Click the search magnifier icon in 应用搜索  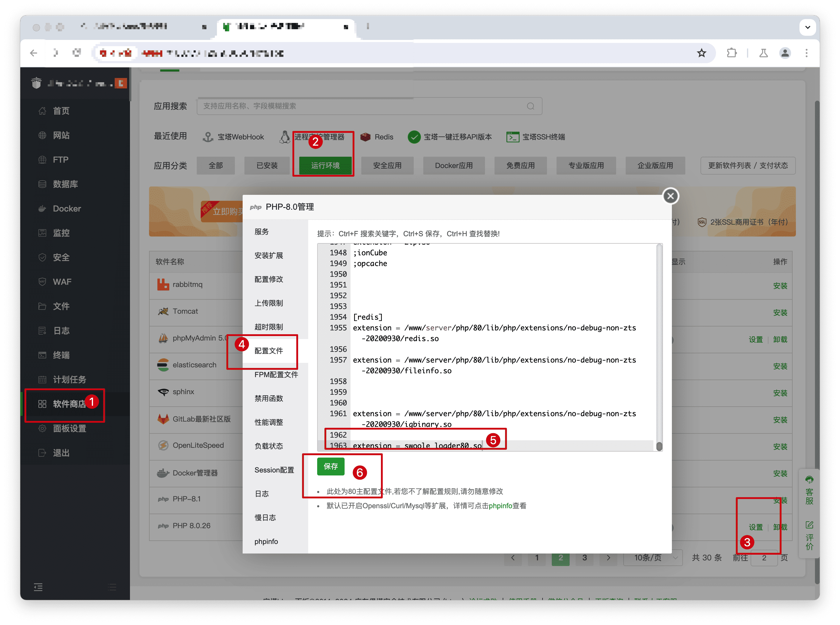[x=531, y=106]
